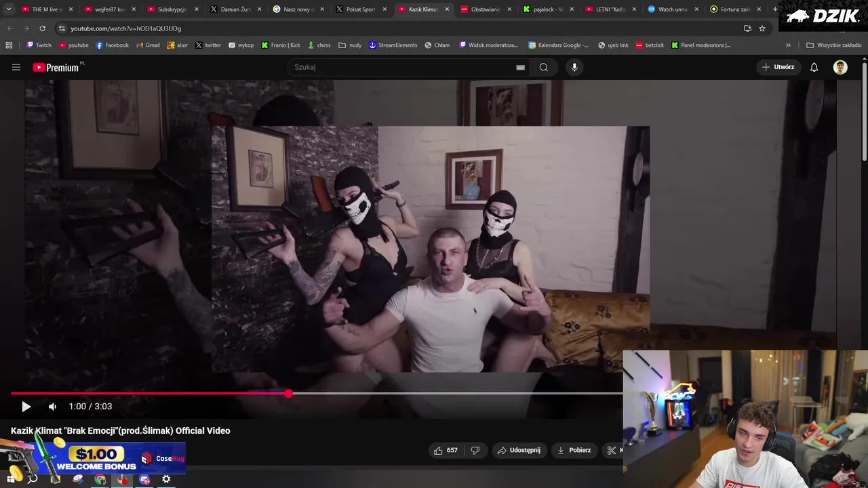Play the paused video
The height and width of the screenshot is (488, 868).
[x=26, y=407]
